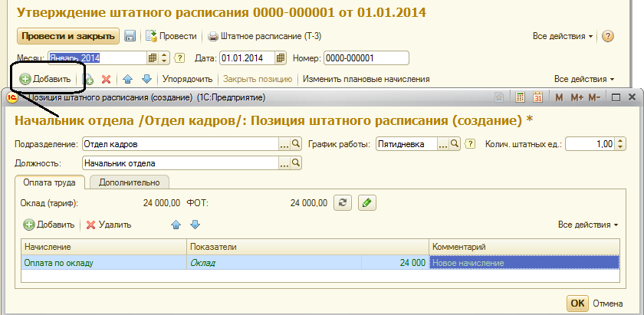Move position up in main toolbar

(128, 79)
